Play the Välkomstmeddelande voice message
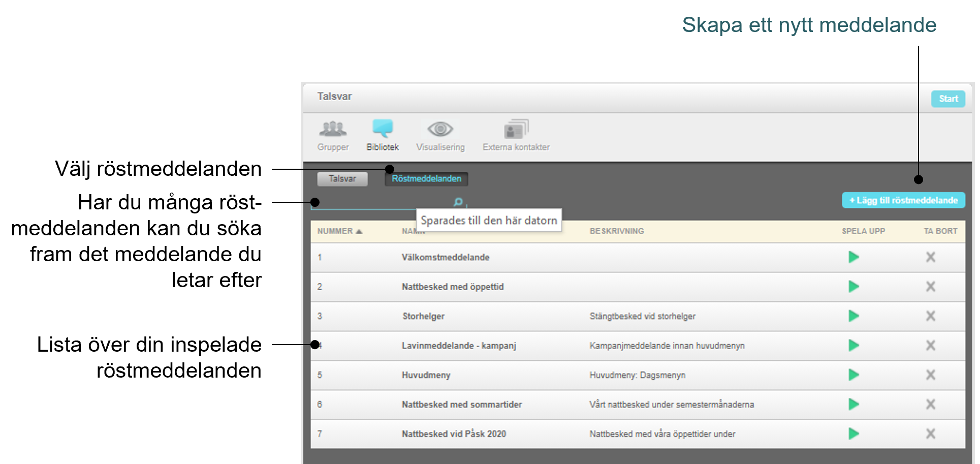Viewport: 980px width, 464px height. point(853,257)
